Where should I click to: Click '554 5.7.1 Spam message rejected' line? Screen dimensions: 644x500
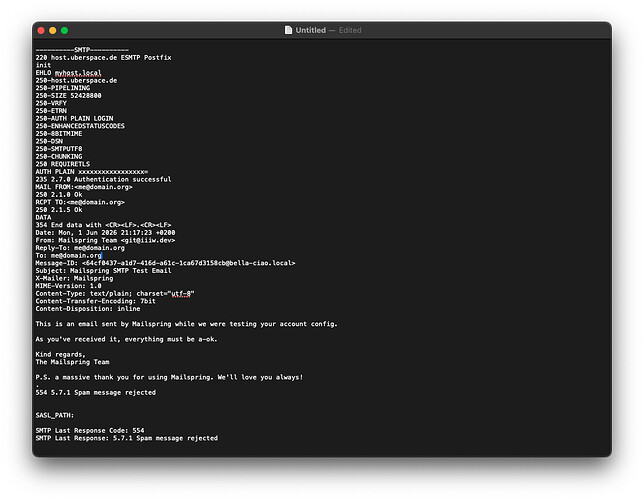click(x=96, y=392)
